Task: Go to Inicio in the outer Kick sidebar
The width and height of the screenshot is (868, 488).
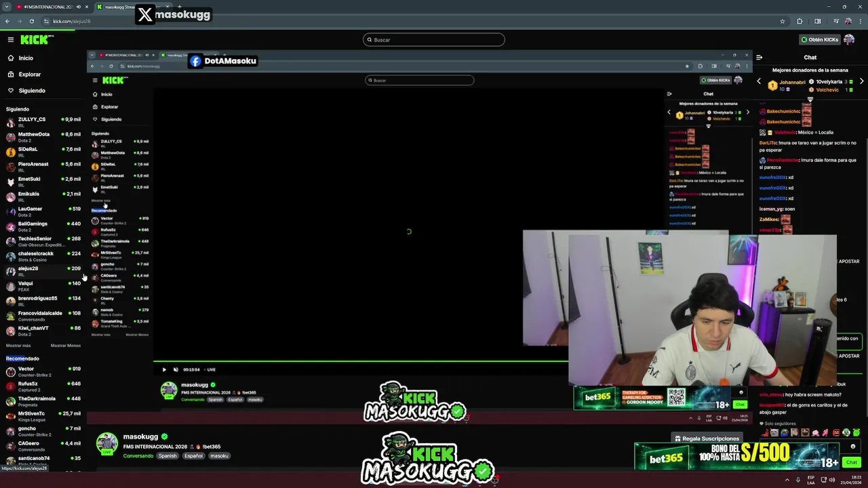Action: click(x=26, y=58)
